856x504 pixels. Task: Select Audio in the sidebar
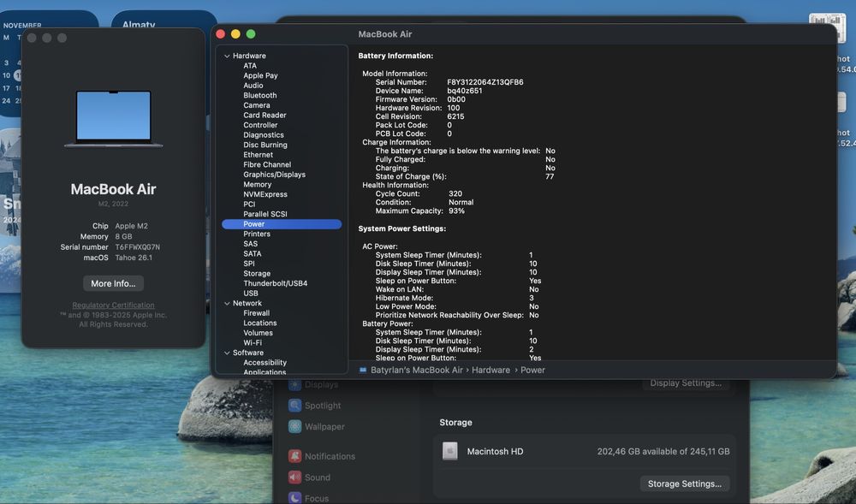(253, 85)
